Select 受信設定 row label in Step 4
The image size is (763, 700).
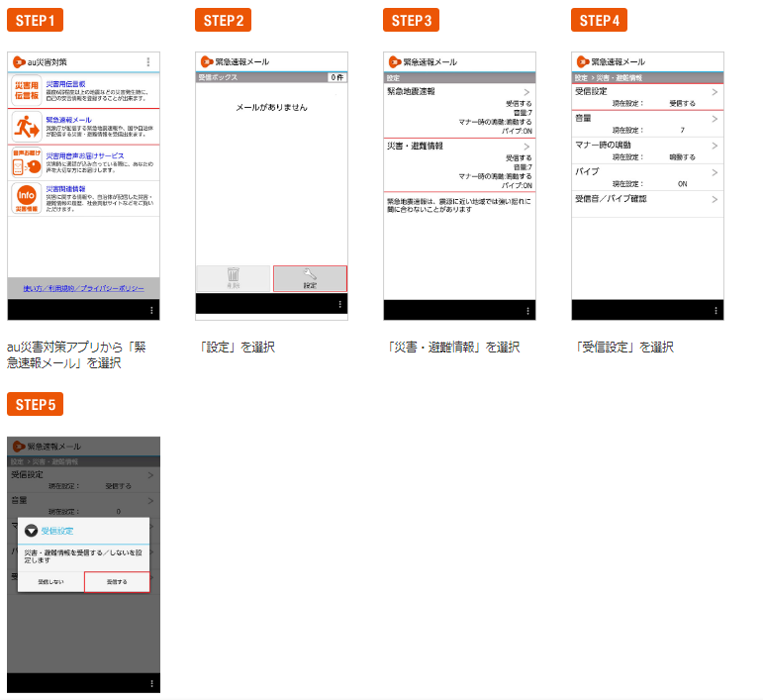click(591, 91)
